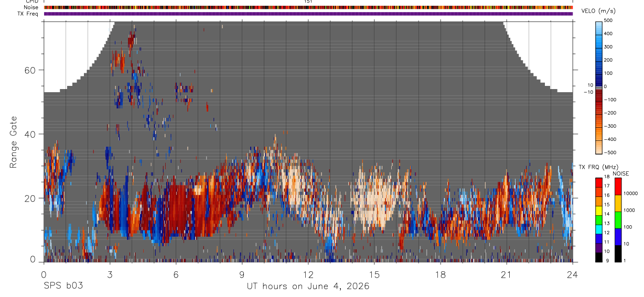Click the NOISE color scale bar
Image resolution: width=644 pixels, height=297 pixels.
pos(618,220)
